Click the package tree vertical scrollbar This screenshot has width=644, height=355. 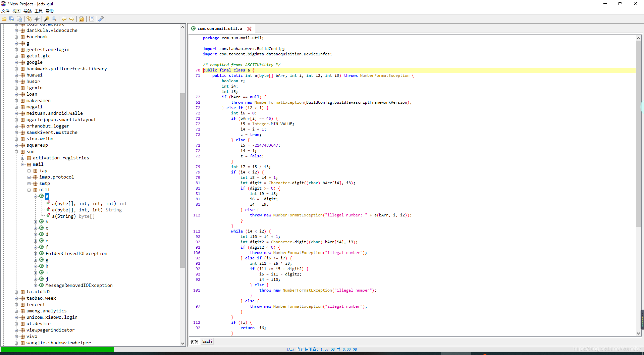(x=182, y=180)
